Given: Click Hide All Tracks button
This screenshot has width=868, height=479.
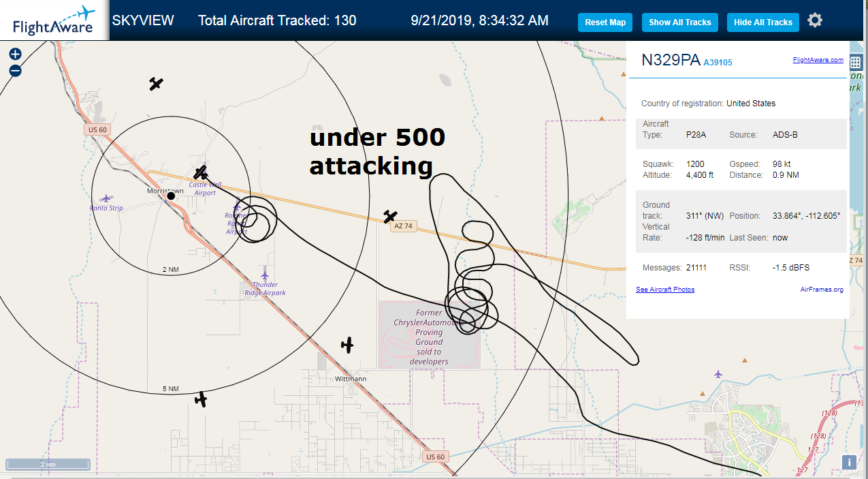Looking at the screenshot, I should point(762,22).
